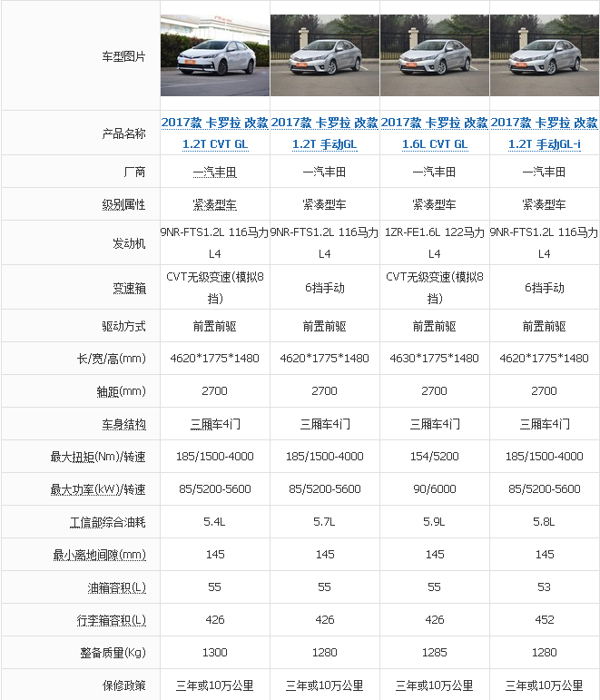Click 145 ground clearance in 1.6L CVT GL column
Viewport: 600px width, 700px height.
(x=435, y=554)
